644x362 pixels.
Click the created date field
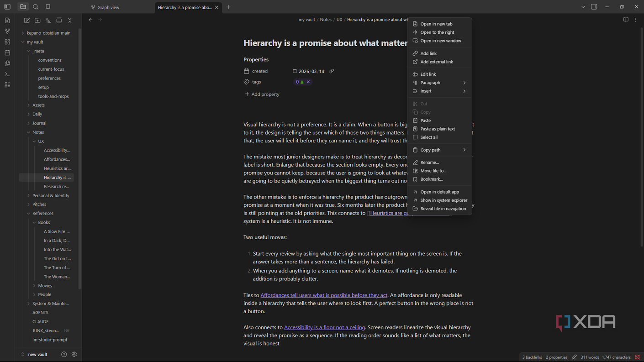tap(311, 71)
